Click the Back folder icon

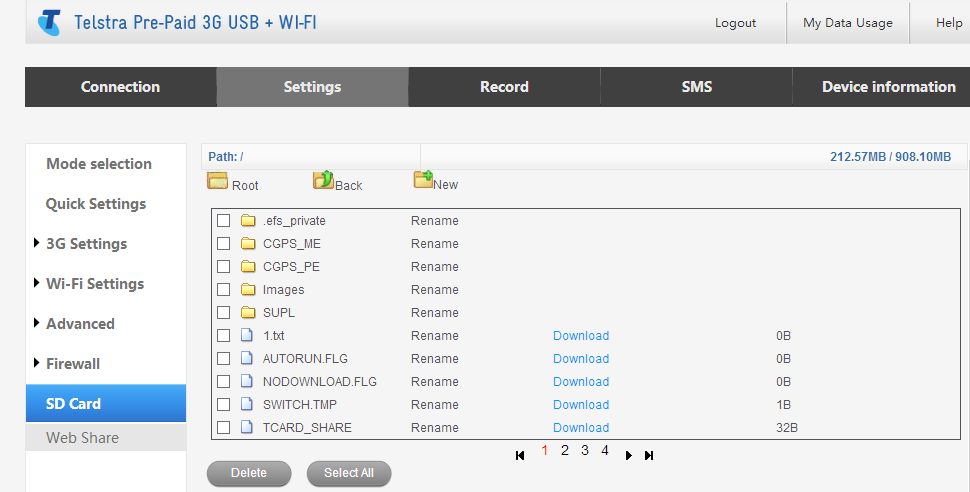pyautogui.click(x=323, y=180)
